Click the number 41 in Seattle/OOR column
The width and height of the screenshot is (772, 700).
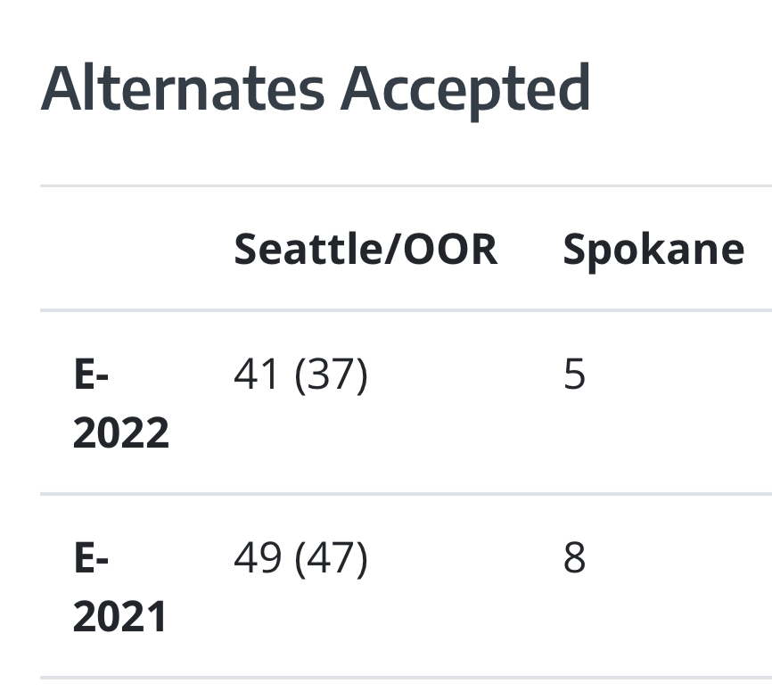click(x=258, y=375)
